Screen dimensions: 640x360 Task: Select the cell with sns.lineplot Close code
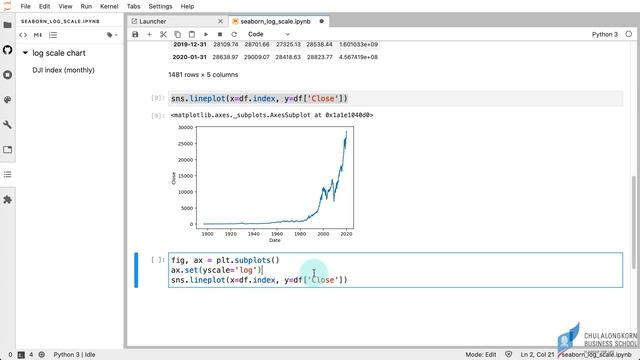point(396,98)
